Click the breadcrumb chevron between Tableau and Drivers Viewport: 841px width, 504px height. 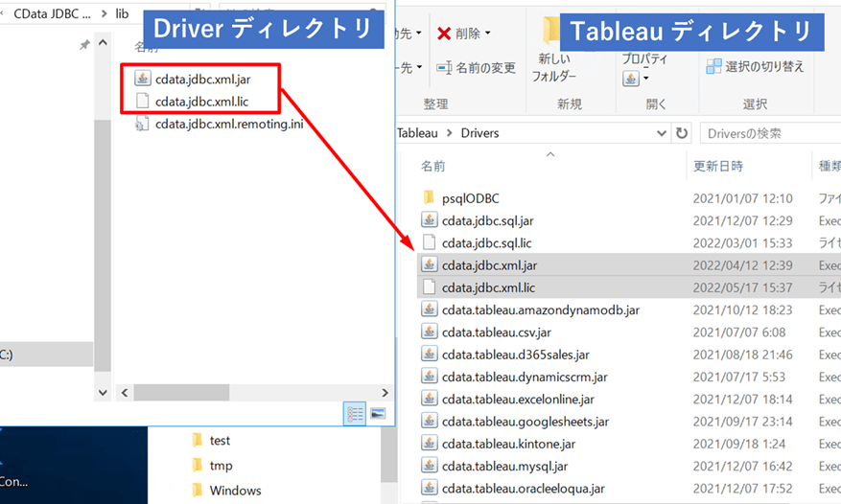(450, 133)
